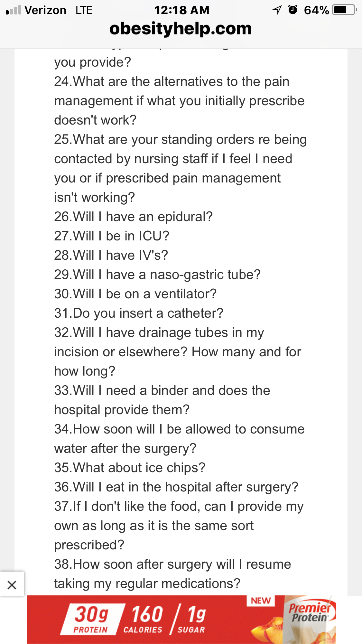Tap question 35 about ice chips

pyautogui.click(x=130, y=468)
